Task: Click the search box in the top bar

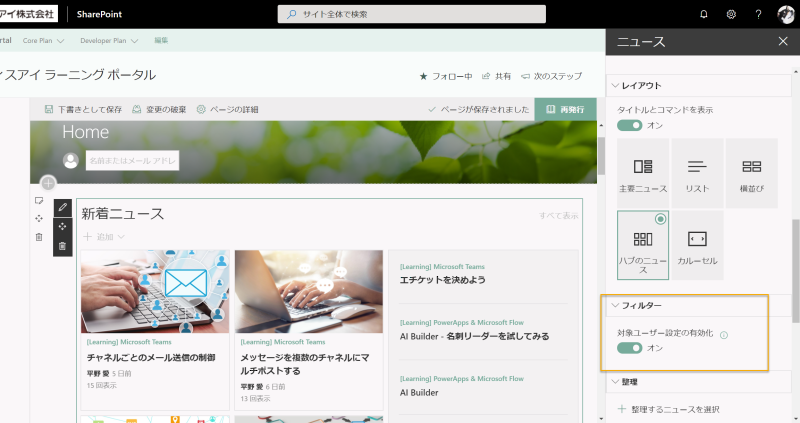Action: click(411, 14)
